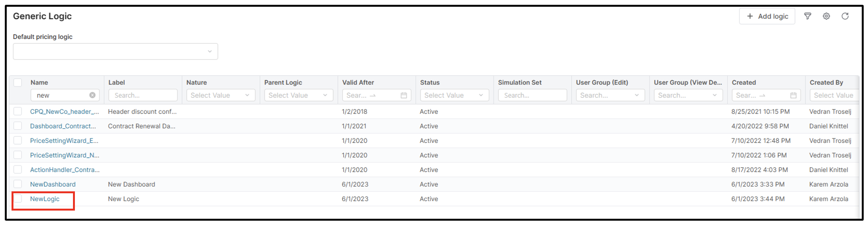The image size is (868, 225).
Task: Clear the Name filter text
Action: 92,95
